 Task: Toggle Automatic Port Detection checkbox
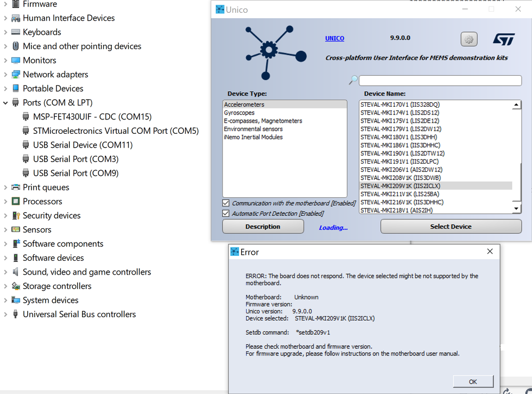tap(226, 213)
